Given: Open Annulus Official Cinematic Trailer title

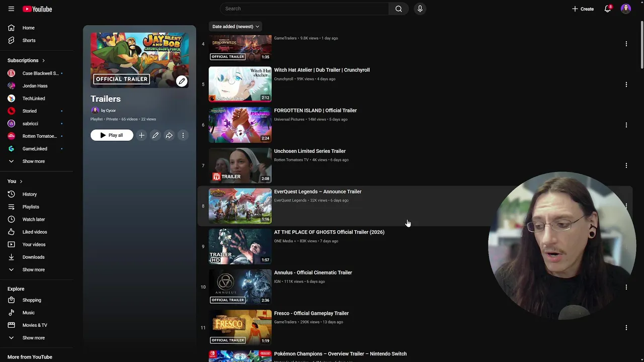Looking at the screenshot, I should [313, 273].
